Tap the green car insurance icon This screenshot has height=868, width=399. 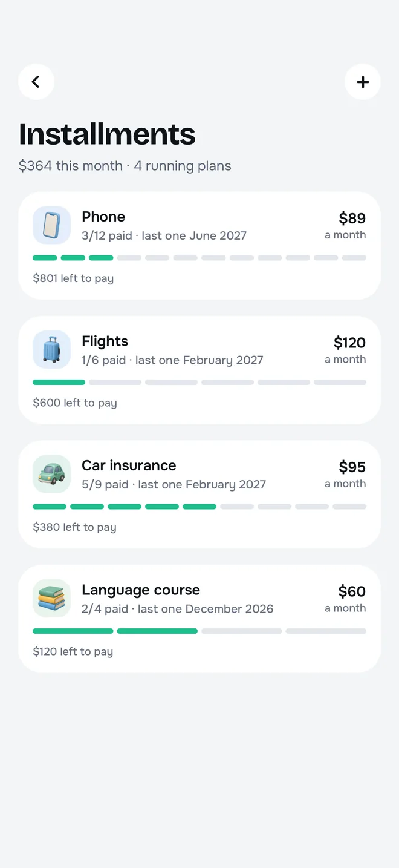pos(51,474)
